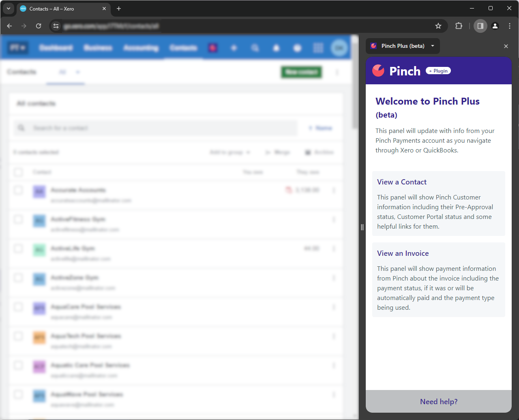Switch to the Contacts navigation tab
519x420 pixels.
tap(183, 48)
